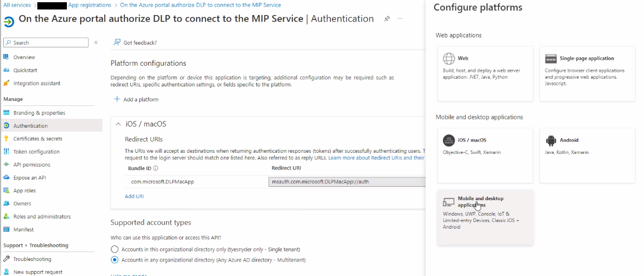Click the Got feedback icon

[117, 42]
